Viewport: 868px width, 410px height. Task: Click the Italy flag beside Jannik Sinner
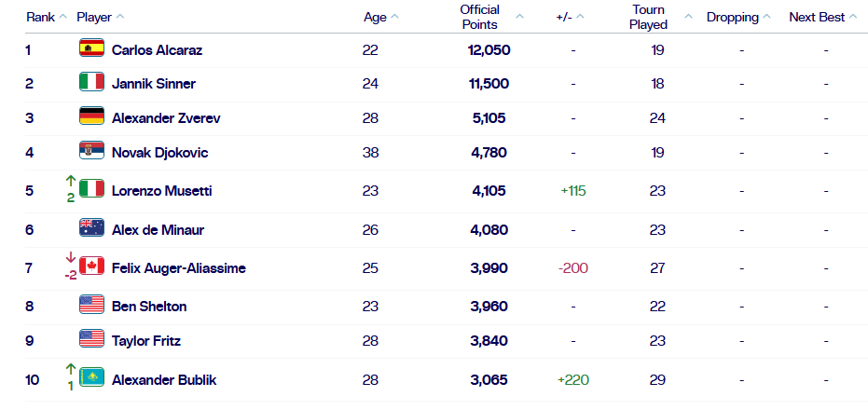pos(91,83)
